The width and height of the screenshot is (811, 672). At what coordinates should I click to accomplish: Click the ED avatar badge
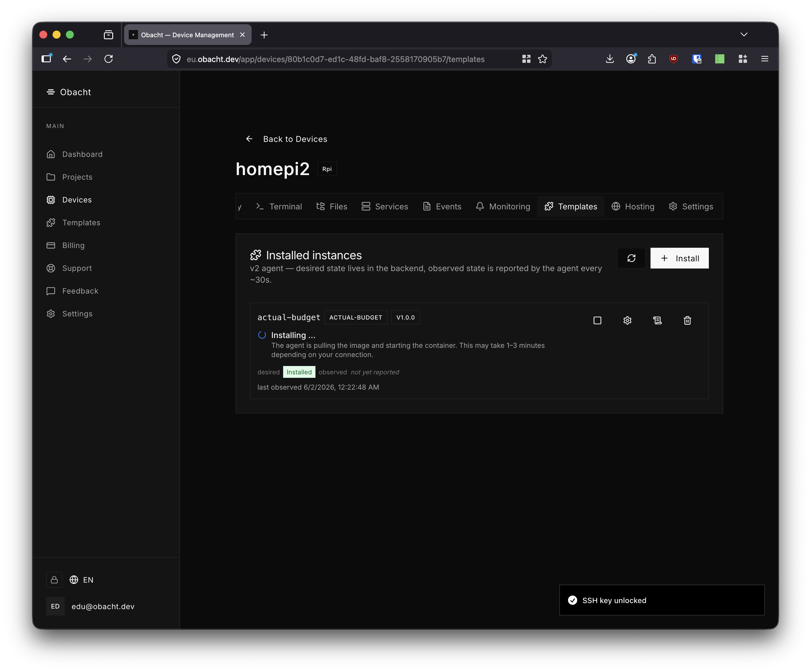[55, 606]
